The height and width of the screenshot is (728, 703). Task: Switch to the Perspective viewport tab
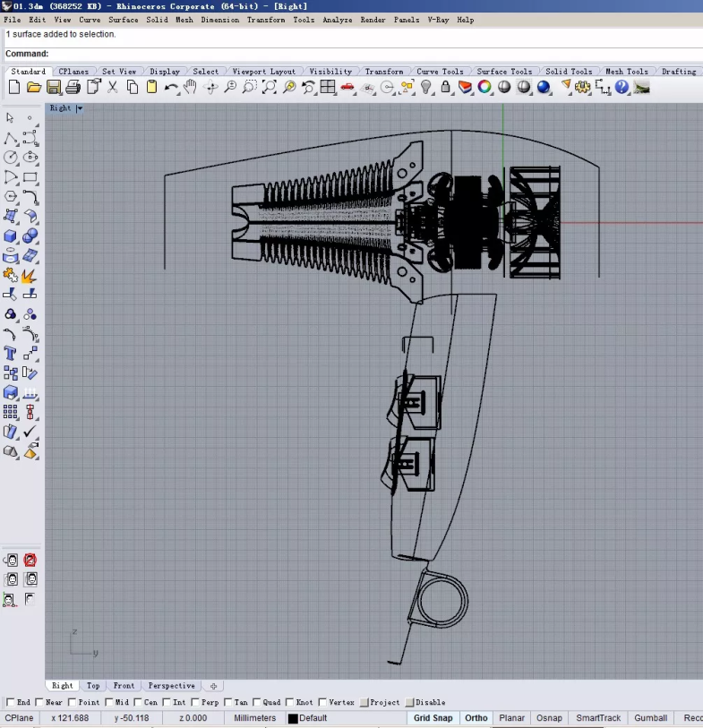(171, 686)
